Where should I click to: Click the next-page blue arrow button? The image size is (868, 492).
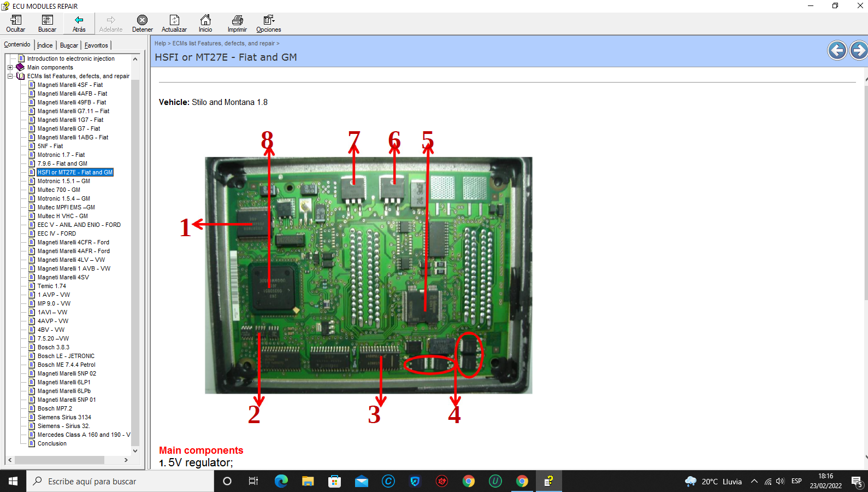859,50
